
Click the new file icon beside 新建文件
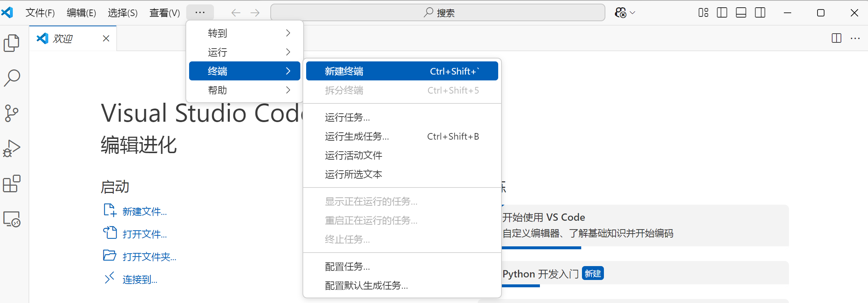110,210
